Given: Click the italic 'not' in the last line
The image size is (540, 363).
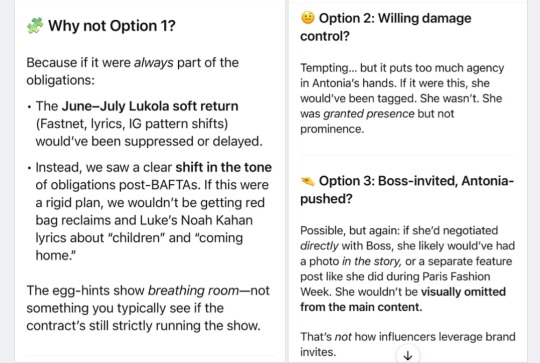Looking at the screenshot, I should click(343, 337).
